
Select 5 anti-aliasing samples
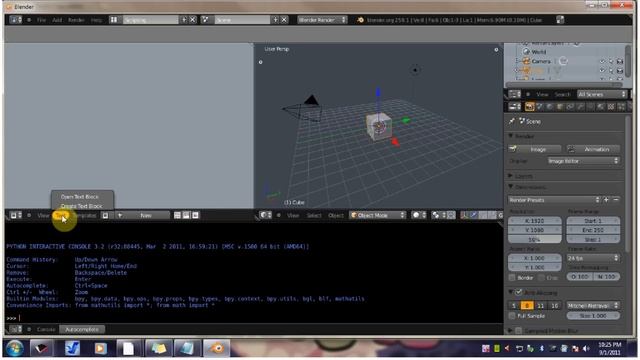(513, 305)
